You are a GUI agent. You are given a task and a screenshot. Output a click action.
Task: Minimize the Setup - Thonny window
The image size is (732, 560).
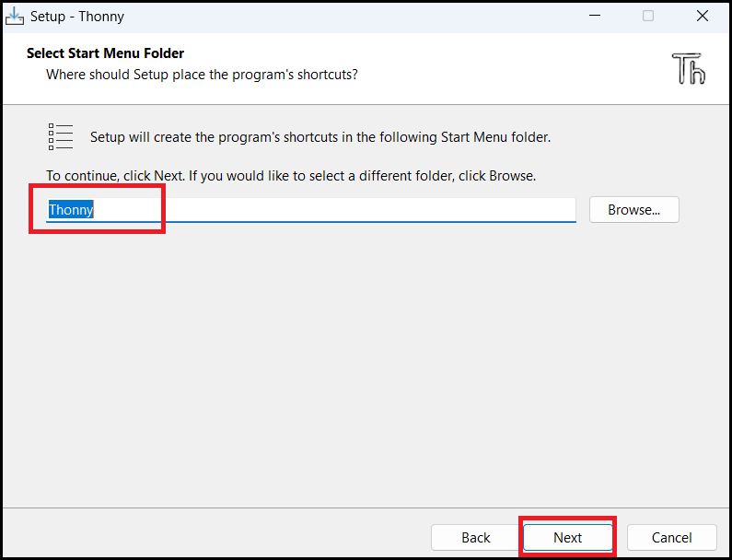point(594,16)
